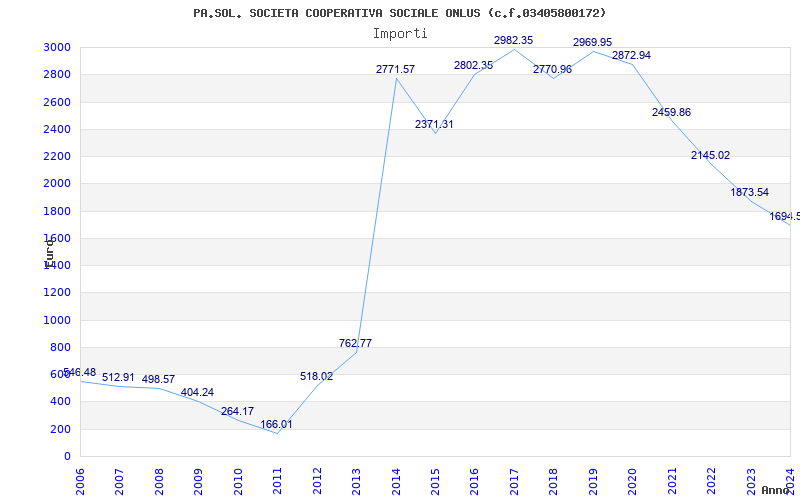The width and height of the screenshot is (800, 500).
Task: Click the 2371.31 data point label
Action: (434, 124)
